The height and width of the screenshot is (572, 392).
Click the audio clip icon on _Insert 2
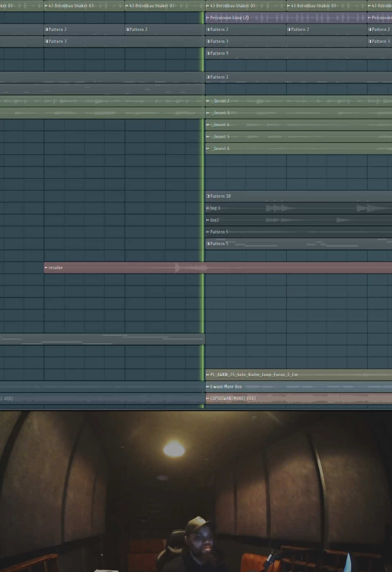pos(208,101)
